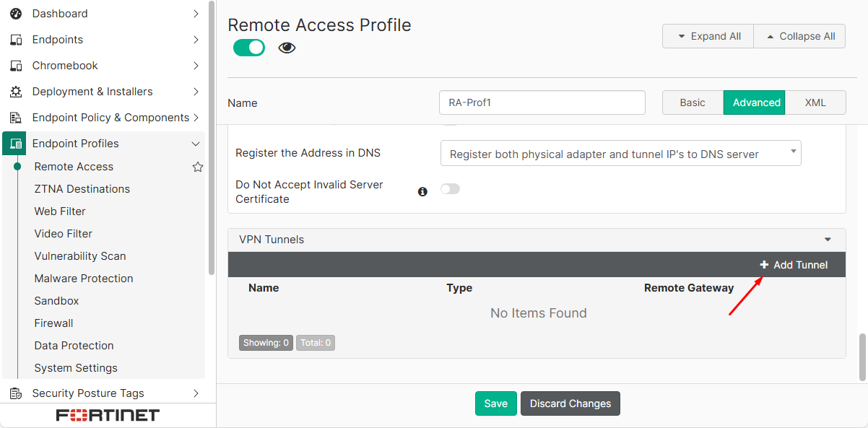Click the Chromebook sidebar icon
Viewport: 868px width, 428px height.
[16, 65]
